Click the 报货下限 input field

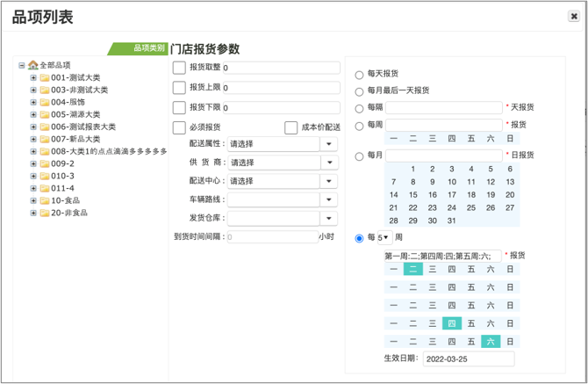coord(282,108)
